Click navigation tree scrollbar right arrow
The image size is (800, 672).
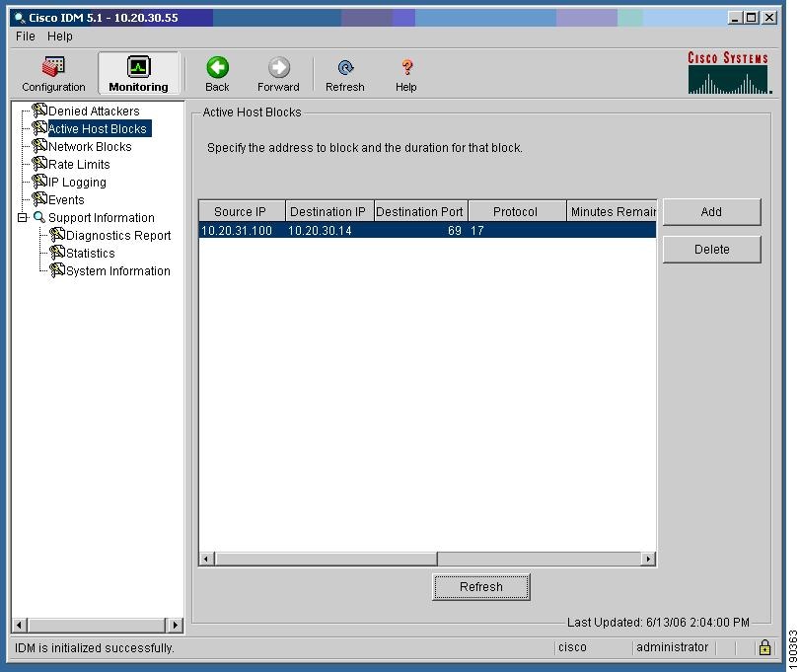point(175,625)
